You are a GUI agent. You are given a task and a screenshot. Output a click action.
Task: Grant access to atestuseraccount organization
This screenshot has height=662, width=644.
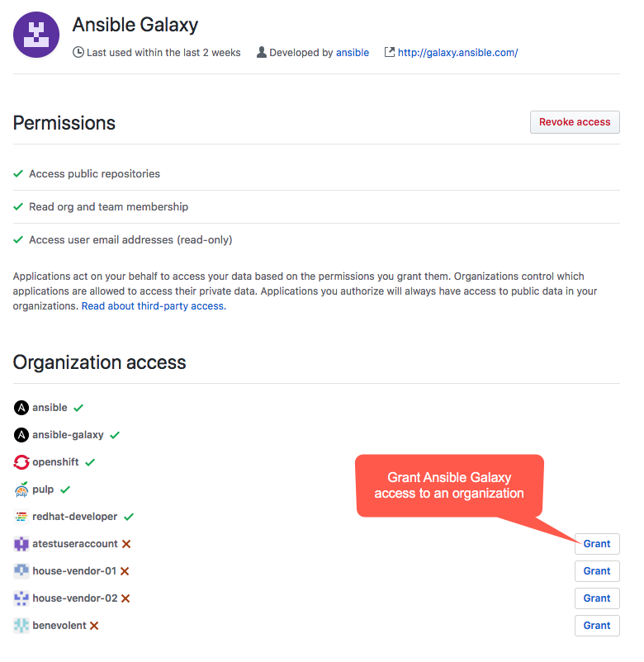(x=597, y=544)
